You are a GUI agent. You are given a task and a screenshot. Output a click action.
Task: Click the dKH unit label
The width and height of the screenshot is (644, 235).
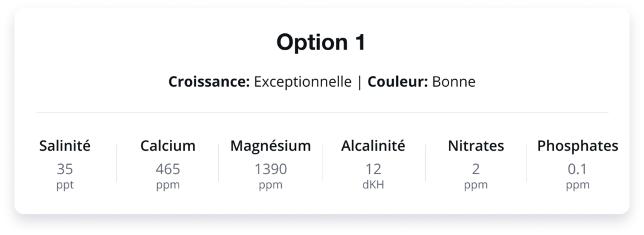[373, 185]
